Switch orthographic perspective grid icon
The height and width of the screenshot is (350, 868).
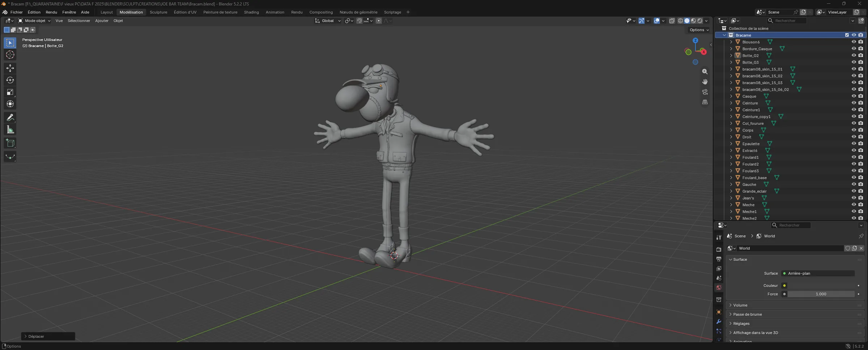point(705,102)
